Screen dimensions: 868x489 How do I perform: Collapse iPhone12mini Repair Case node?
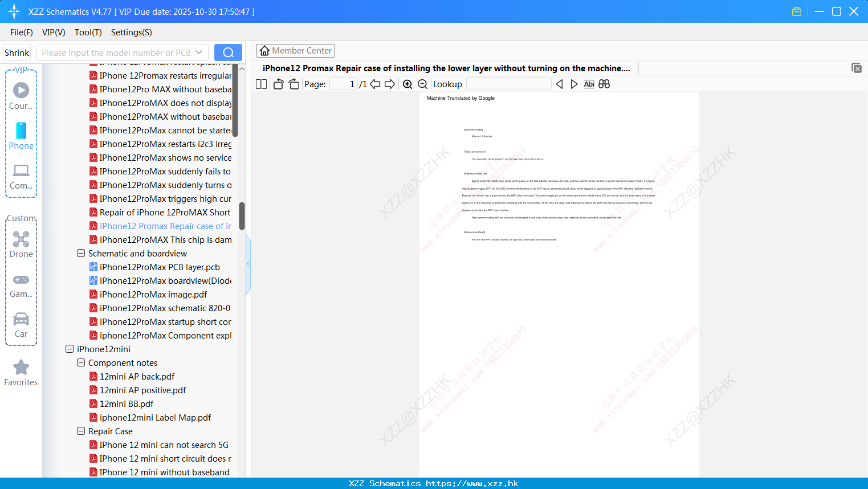coord(81,431)
